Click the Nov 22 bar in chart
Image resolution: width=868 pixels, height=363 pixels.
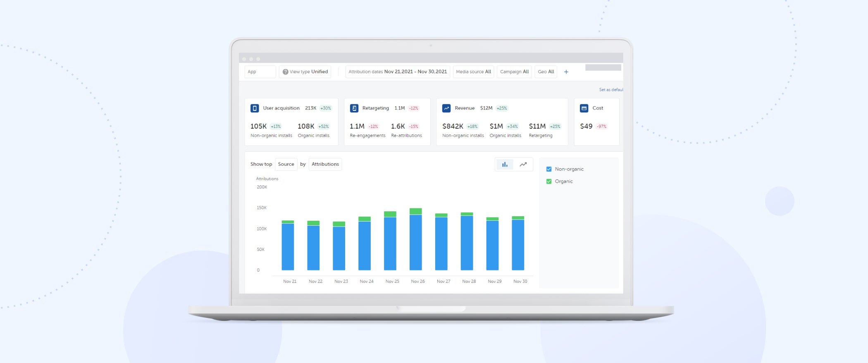click(313, 246)
